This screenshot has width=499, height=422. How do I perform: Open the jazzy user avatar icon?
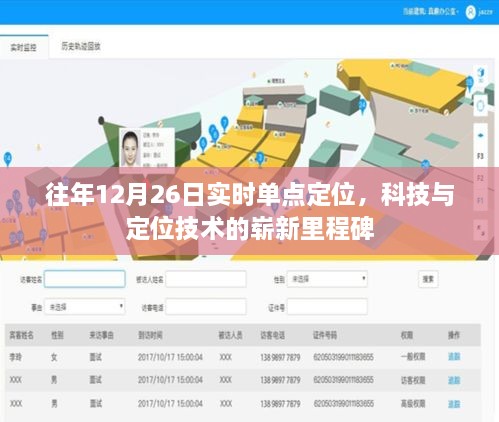[470, 12]
